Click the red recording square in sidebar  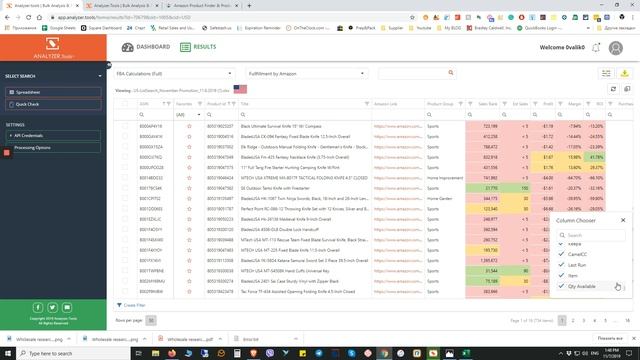point(7,153)
